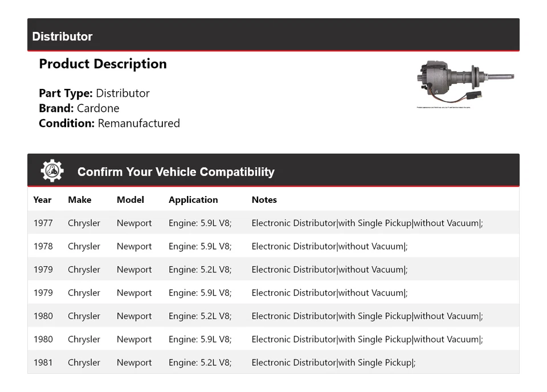Click the 1981 year cell
Image resolution: width=547 pixels, height=392 pixels.
click(x=43, y=362)
